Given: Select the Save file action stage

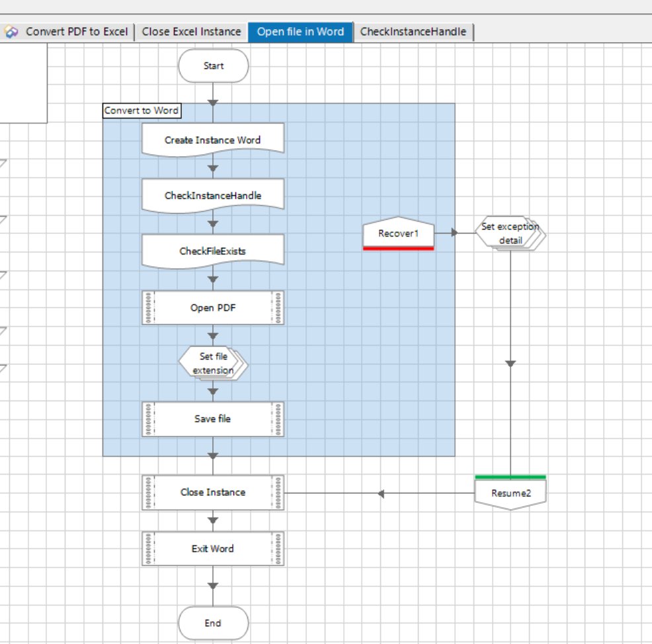Looking at the screenshot, I should point(213,419).
